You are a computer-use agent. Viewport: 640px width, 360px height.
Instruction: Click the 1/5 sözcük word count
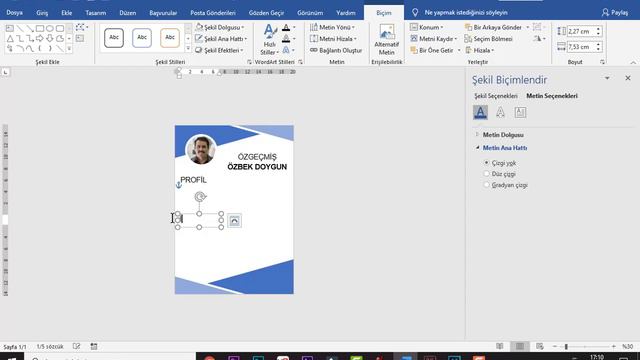50,347
